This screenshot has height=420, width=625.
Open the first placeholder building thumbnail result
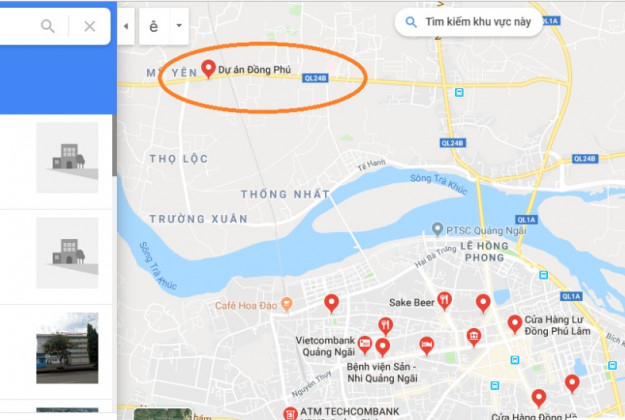click(67, 158)
